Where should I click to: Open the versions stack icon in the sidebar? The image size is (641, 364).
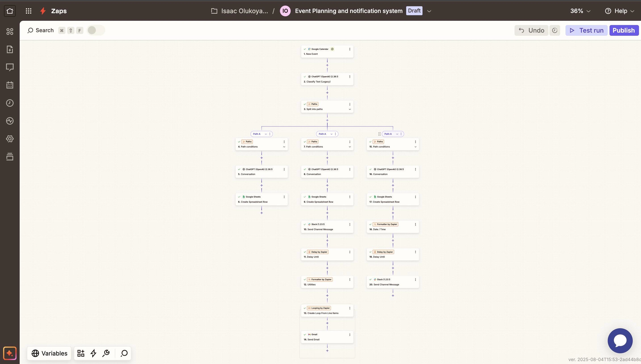(x=10, y=157)
